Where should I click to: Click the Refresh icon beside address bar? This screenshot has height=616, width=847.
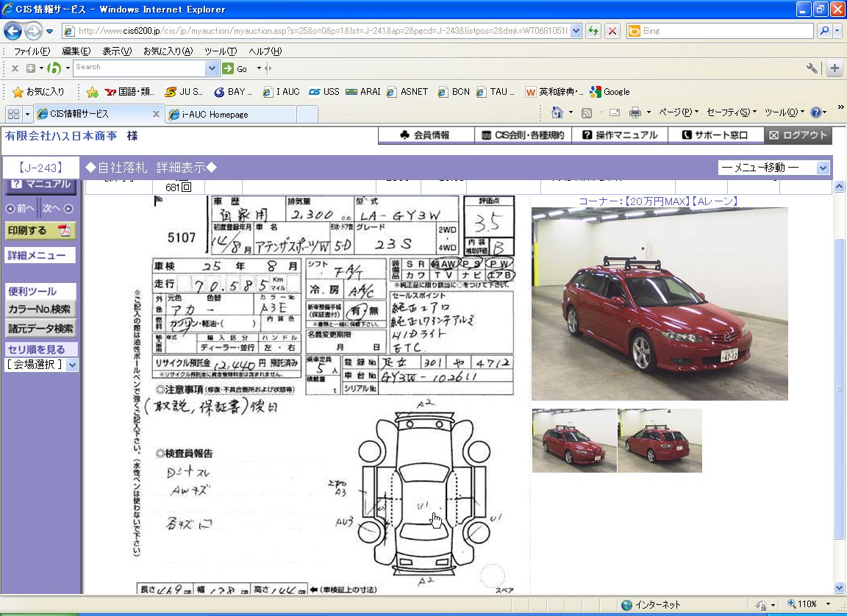[593, 31]
